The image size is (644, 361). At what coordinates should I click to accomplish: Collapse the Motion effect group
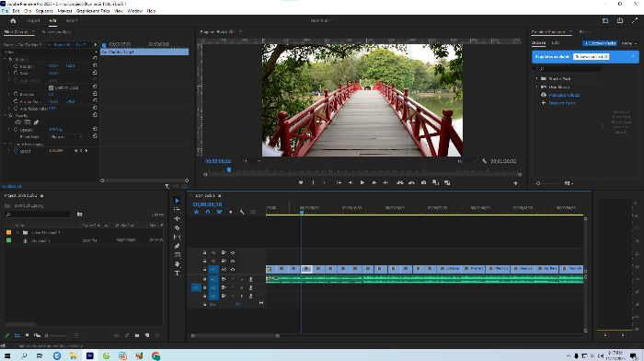pos(6,59)
